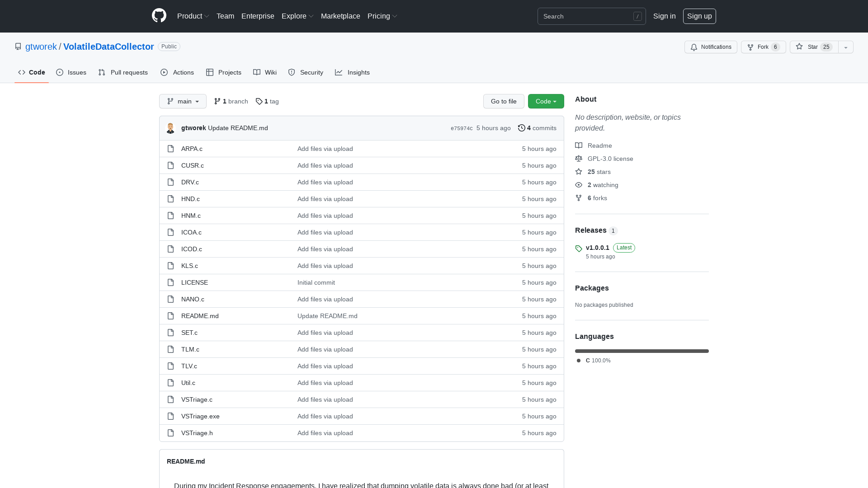Click the v1.0.0.1 release tag icon
Image resolution: width=868 pixels, height=488 pixels.
pyautogui.click(x=579, y=249)
